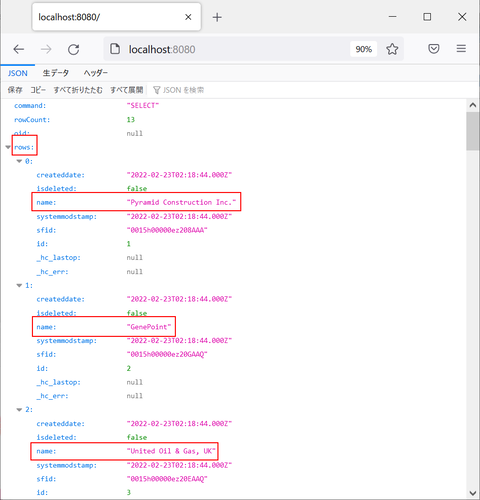Select the sfid value "0015h00000ez208AAA"
This screenshot has width=480, height=500.
pyautogui.click(x=167, y=230)
